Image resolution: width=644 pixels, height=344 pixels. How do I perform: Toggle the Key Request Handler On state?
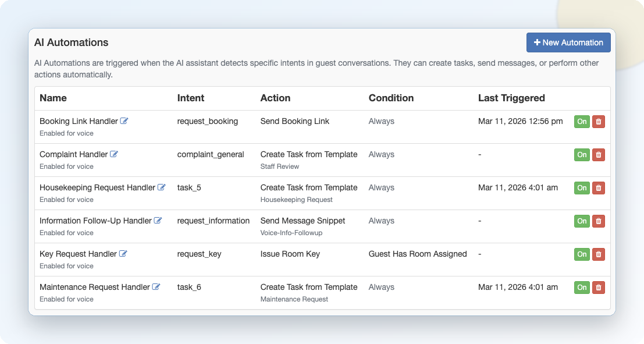coord(582,254)
